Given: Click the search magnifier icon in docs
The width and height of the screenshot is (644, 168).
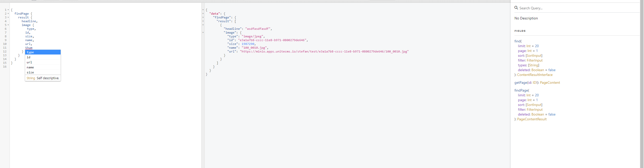Looking at the screenshot, I should click(x=516, y=8).
